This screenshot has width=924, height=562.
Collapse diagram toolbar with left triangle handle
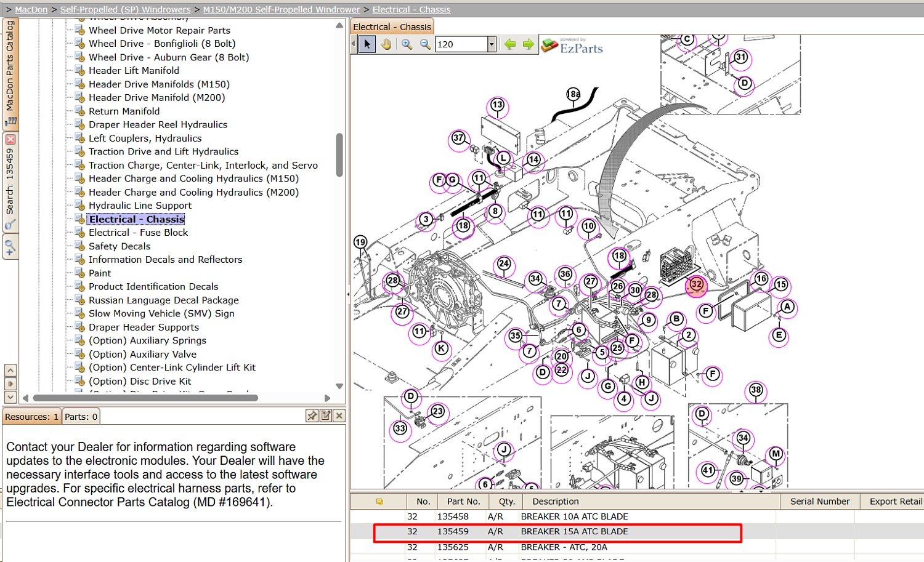[x=354, y=44]
